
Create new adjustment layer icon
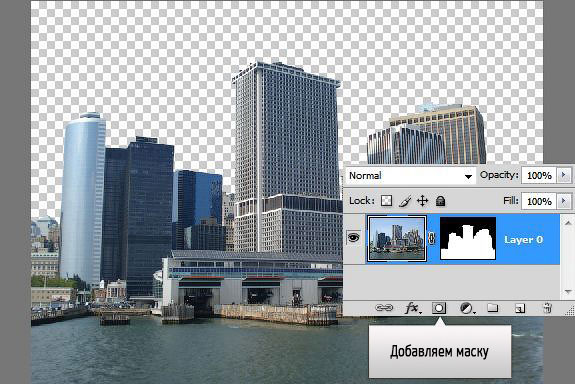pos(467,308)
